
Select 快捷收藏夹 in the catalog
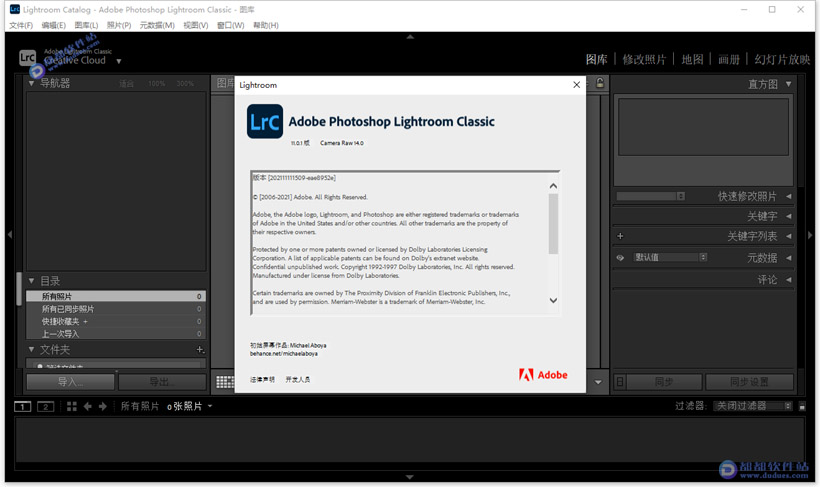(116, 321)
